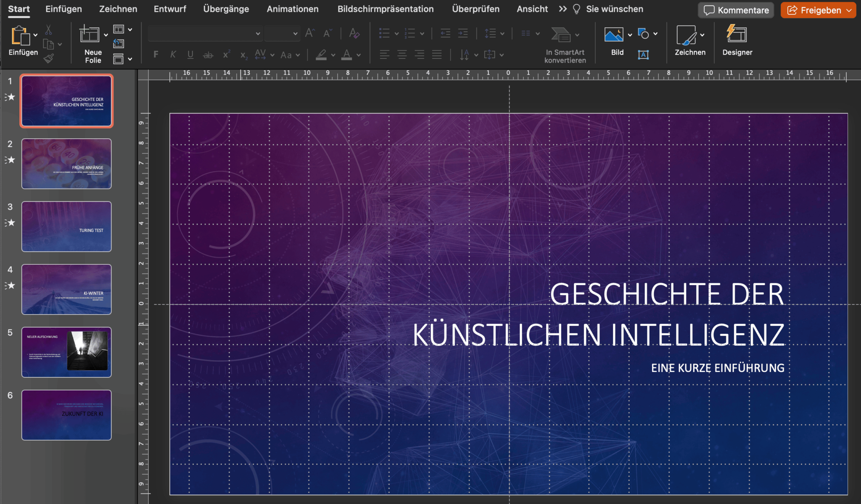Image resolution: width=861 pixels, height=504 pixels.
Task: Expand the Neue Folie dropdown arrow
Action: click(106, 35)
